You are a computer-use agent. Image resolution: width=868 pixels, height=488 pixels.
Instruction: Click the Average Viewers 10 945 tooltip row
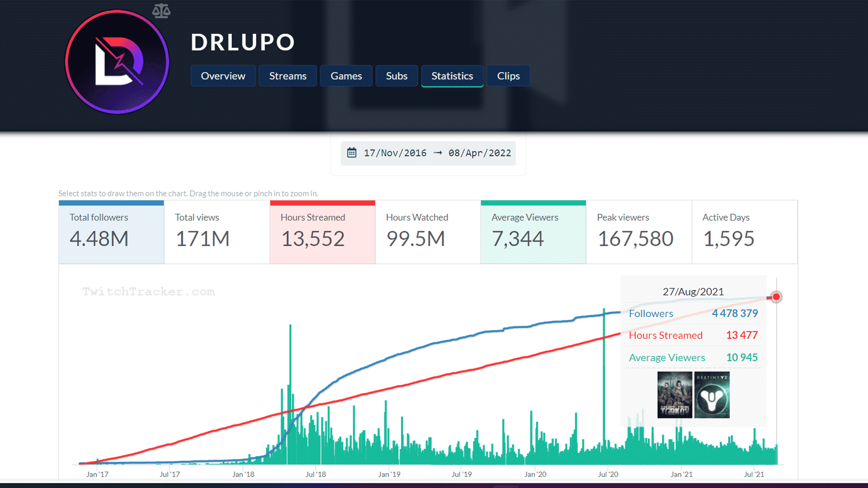coord(693,357)
